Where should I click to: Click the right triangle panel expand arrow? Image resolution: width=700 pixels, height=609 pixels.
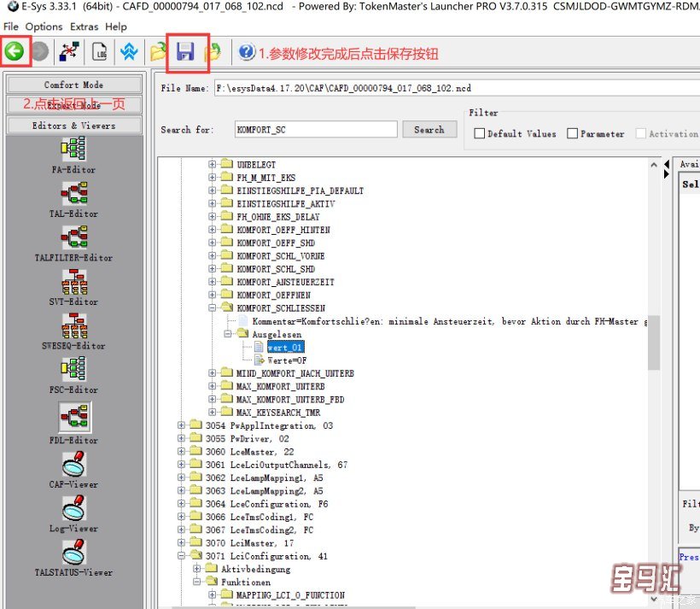667,173
